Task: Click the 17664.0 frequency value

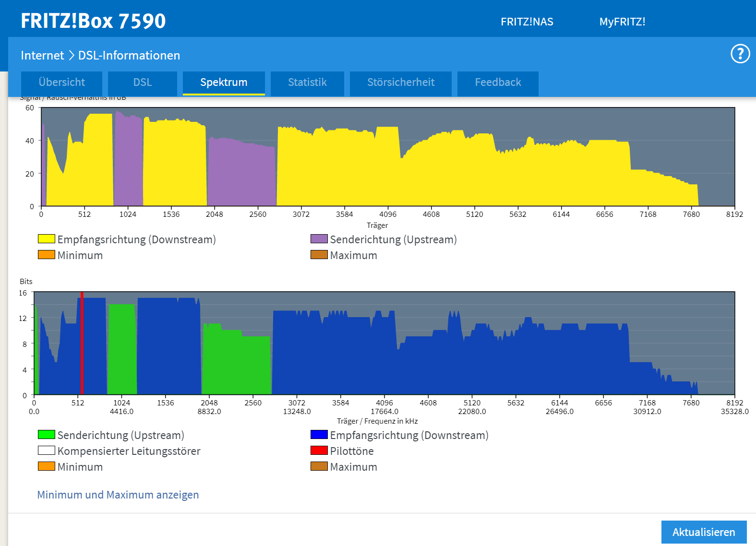Action: click(x=384, y=412)
